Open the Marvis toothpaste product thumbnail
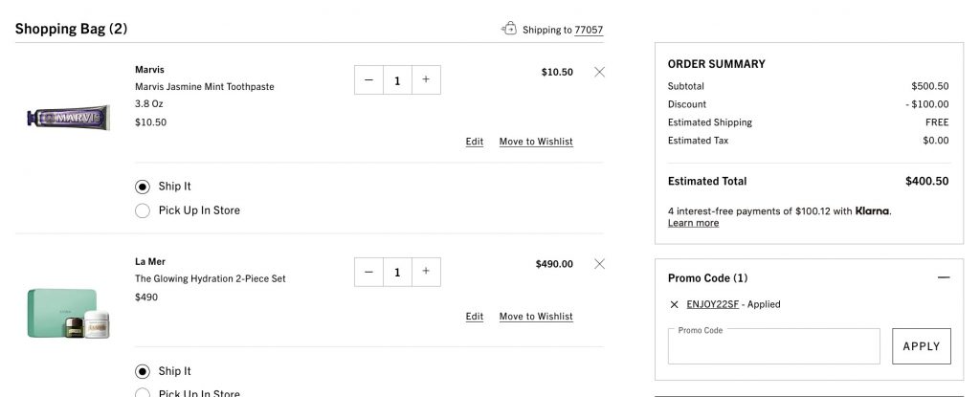The height and width of the screenshot is (397, 980). coord(68,118)
